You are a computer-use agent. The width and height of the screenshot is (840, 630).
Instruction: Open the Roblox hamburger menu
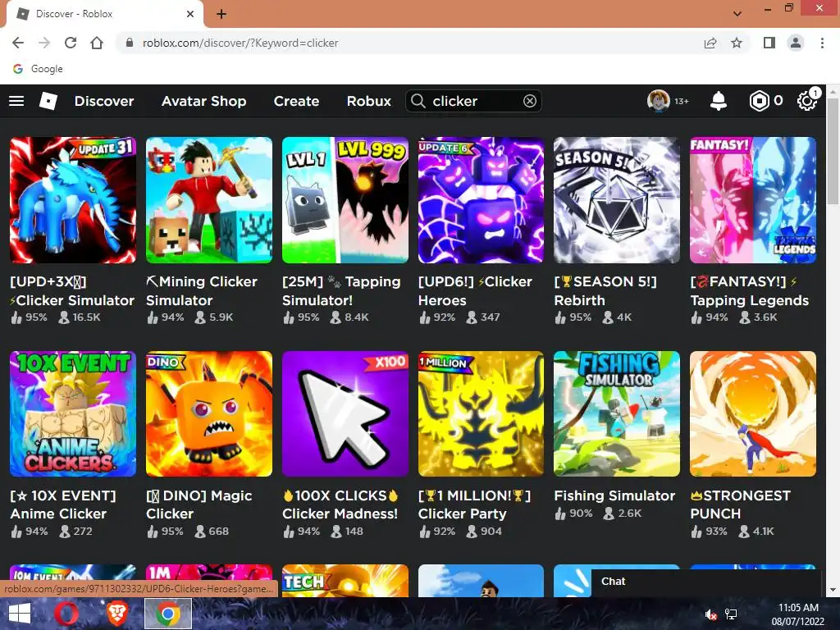pos(16,101)
